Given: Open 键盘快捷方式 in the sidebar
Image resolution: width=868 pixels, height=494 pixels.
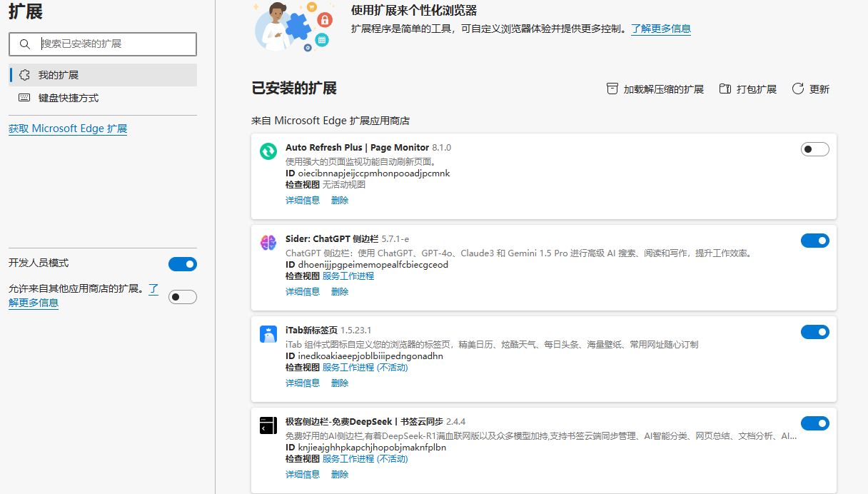Looking at the screenshot, I should pyautogui.click(x=103, y=98).
